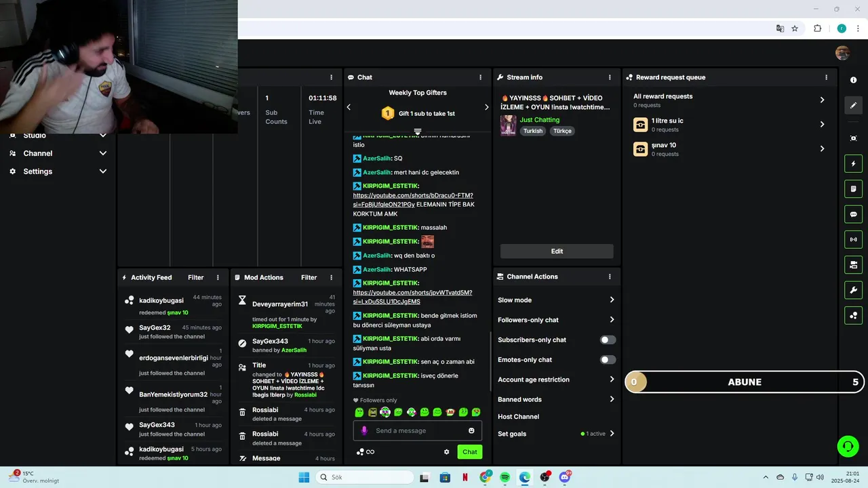Open the browser extensions puzzle icon
This screenshot has height=488, width=868.
817,28
